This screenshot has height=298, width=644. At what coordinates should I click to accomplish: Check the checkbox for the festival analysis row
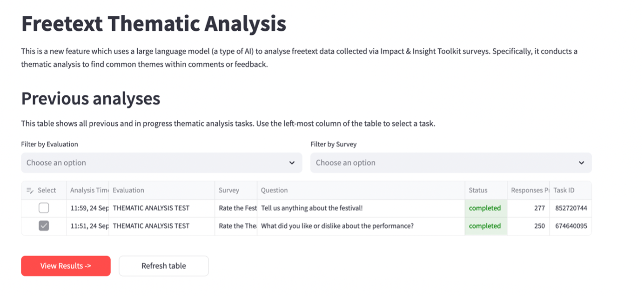(x=44, y=208)
